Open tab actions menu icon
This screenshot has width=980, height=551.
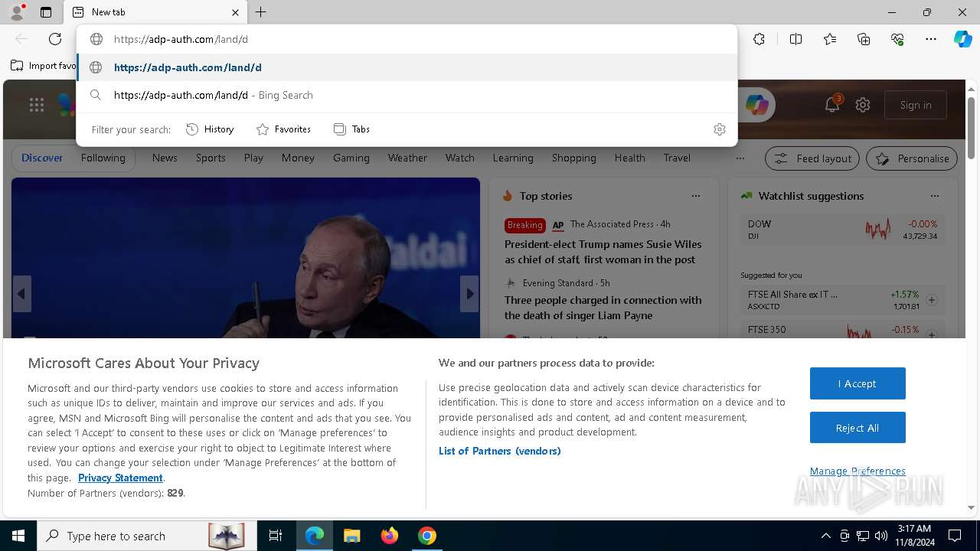(46, 12)
